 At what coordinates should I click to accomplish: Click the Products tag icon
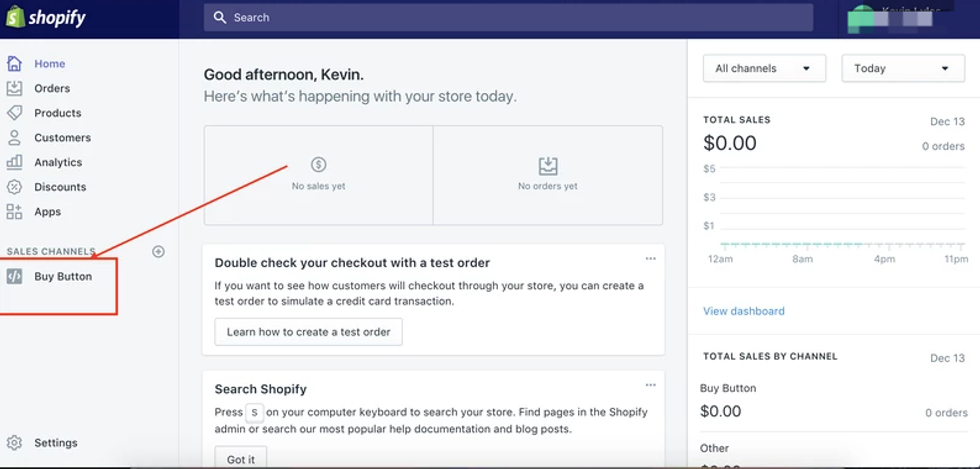tap(14, 113)
